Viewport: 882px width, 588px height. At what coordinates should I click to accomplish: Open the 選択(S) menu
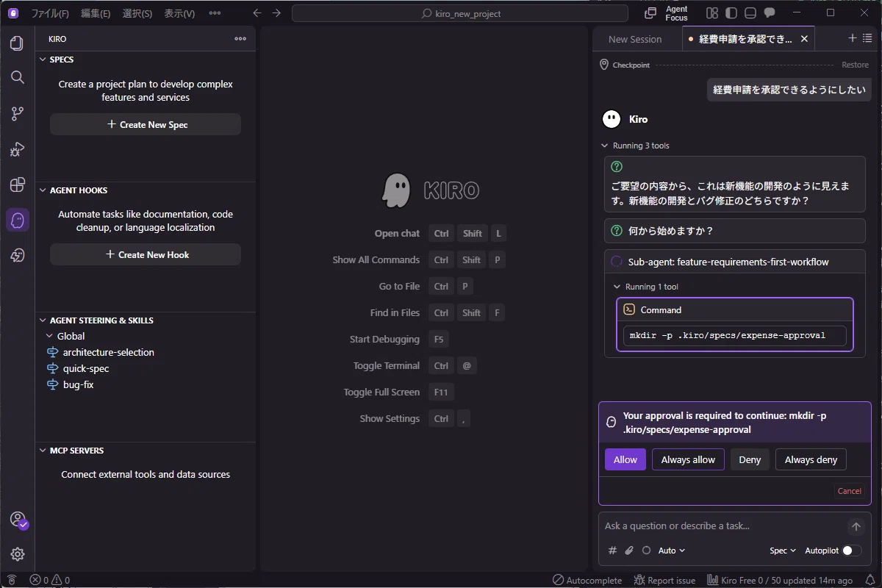coord(137,13)
